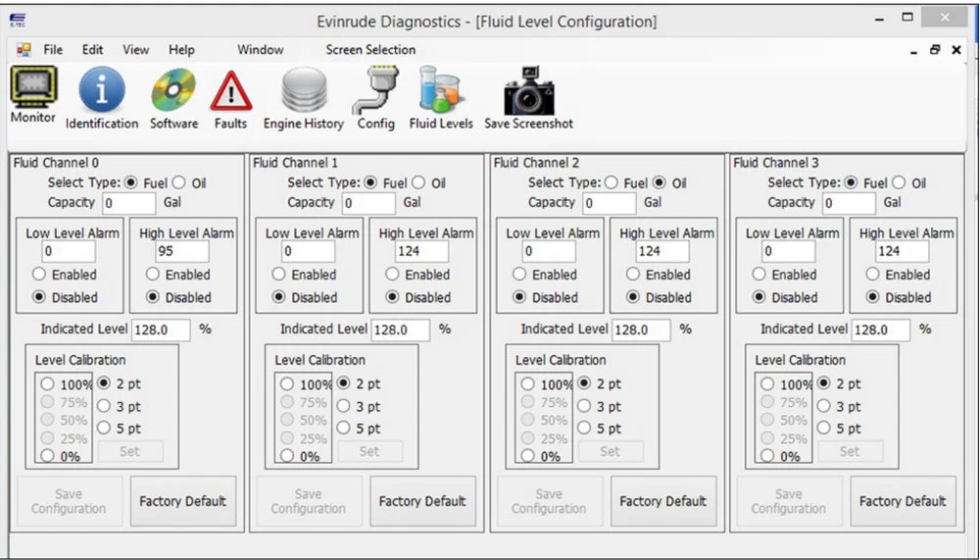
Task: Select Oil type for Fluid Channel 1
Action: tap(418, 182)
